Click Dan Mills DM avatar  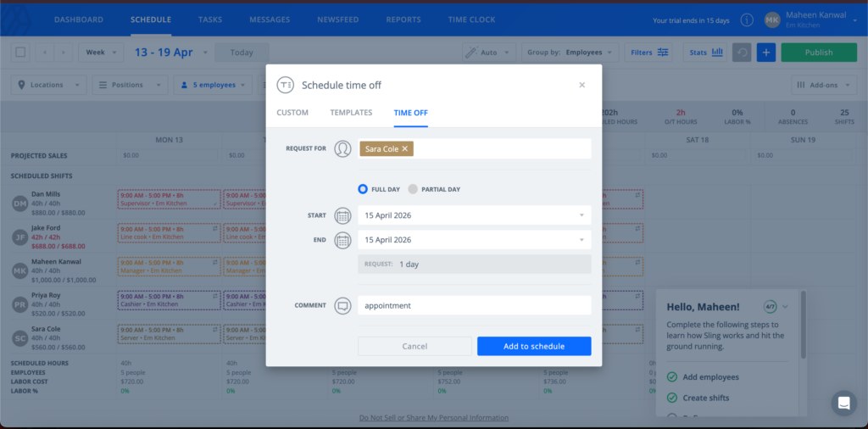(x=19, y=203)
